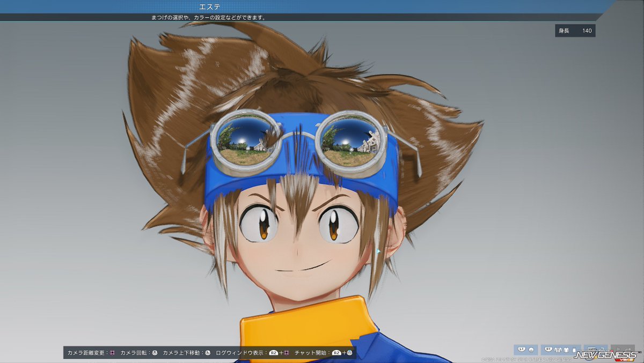Viewport: 644px width, 363px height.
Task: Click the L stick icon after カメラ上下移動
Action: [208, 353]
